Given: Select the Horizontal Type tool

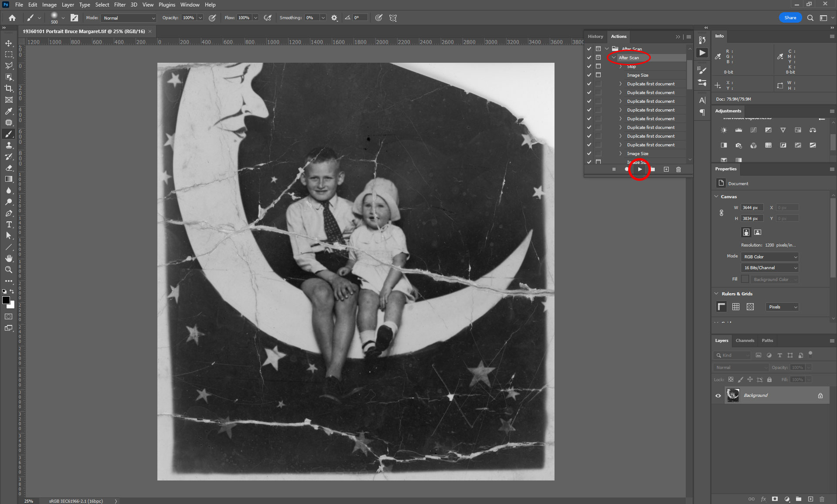Looking at the screenshot, I should [x=9, y=224].
